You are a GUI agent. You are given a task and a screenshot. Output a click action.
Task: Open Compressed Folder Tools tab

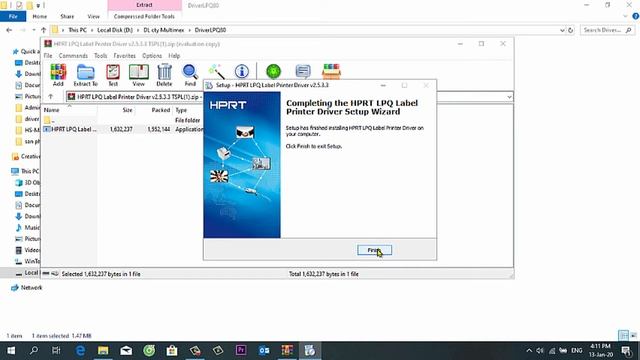[144, 16]
